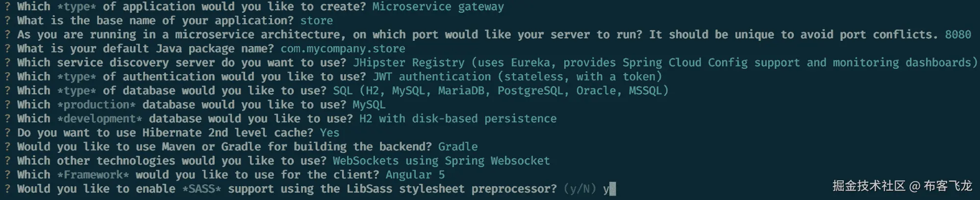Click the "Gradle" build tool answer
This screenshot has height=200, width=980.
click(458, 147)
